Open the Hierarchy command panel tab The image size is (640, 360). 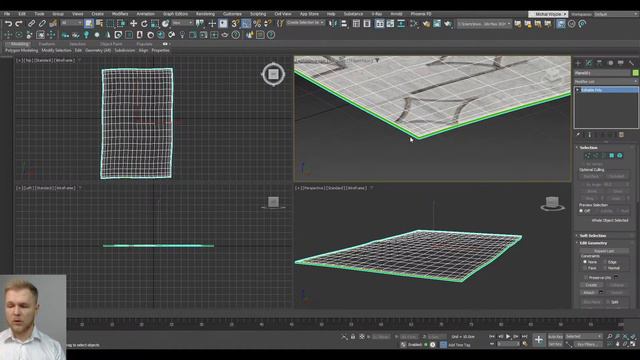[x=599, y=63]
